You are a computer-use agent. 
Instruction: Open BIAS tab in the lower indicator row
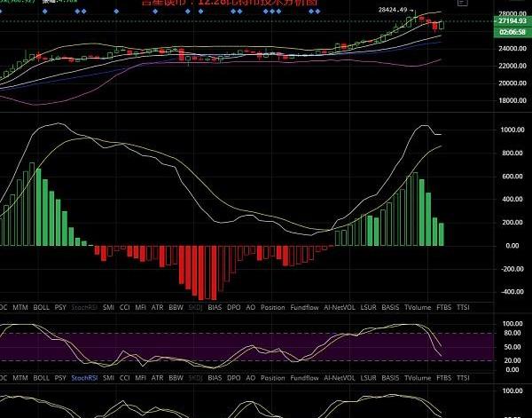[212, 378]
